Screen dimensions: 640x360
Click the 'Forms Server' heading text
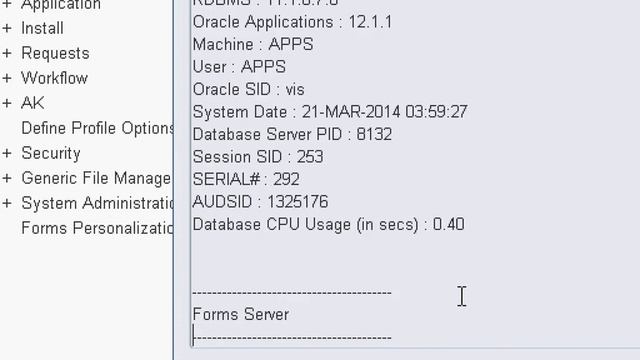pyautogui.click(x=241, y=314)
